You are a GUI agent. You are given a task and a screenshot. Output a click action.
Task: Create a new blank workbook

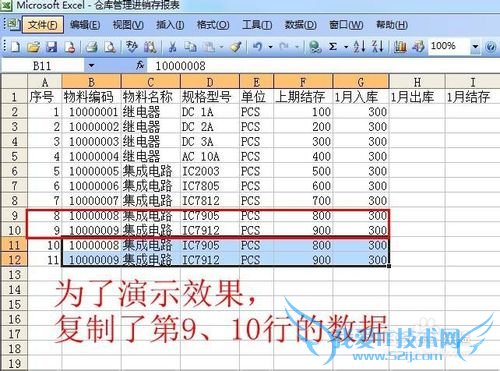click(15, 47)
